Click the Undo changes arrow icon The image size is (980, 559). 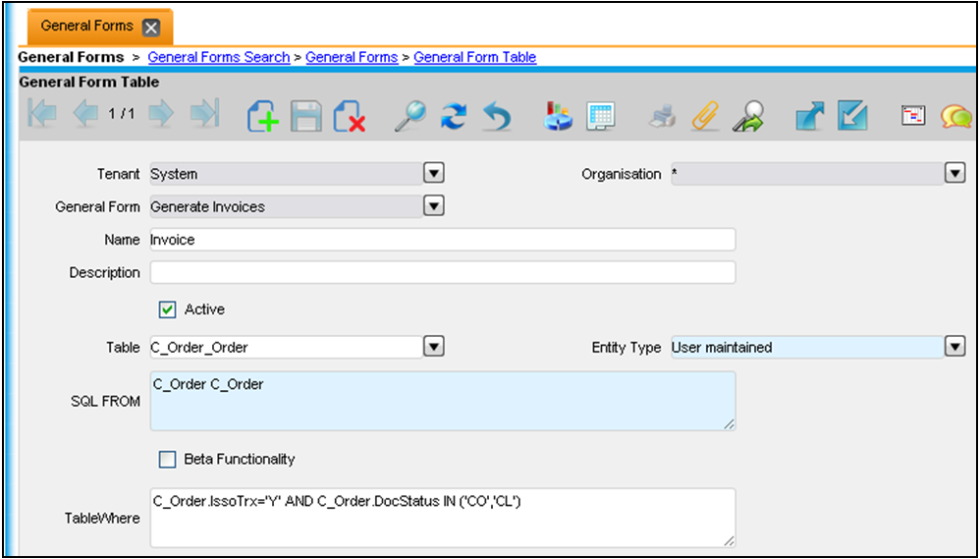[497, 116]
